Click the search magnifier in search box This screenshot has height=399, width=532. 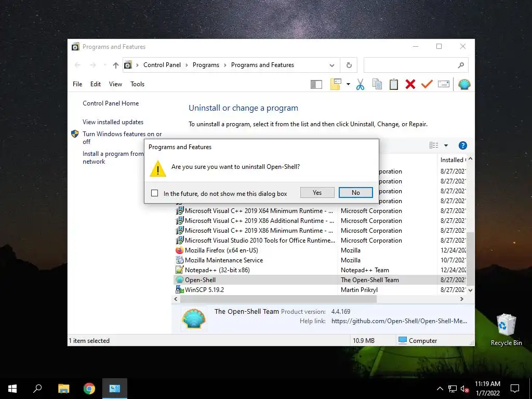pyautogui.click(x=460, y=65)
